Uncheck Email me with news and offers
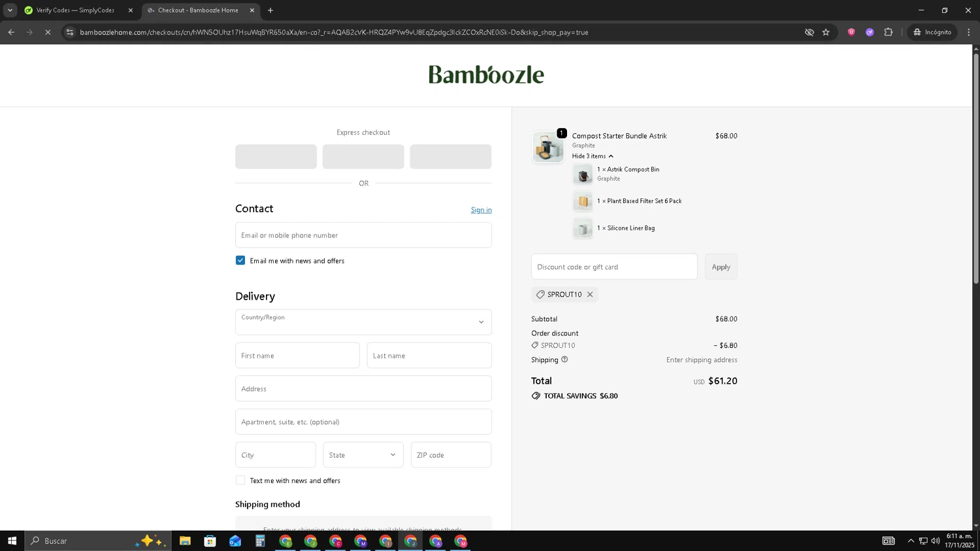This screenshot has height=551, width=980. [x=240, y=260]
